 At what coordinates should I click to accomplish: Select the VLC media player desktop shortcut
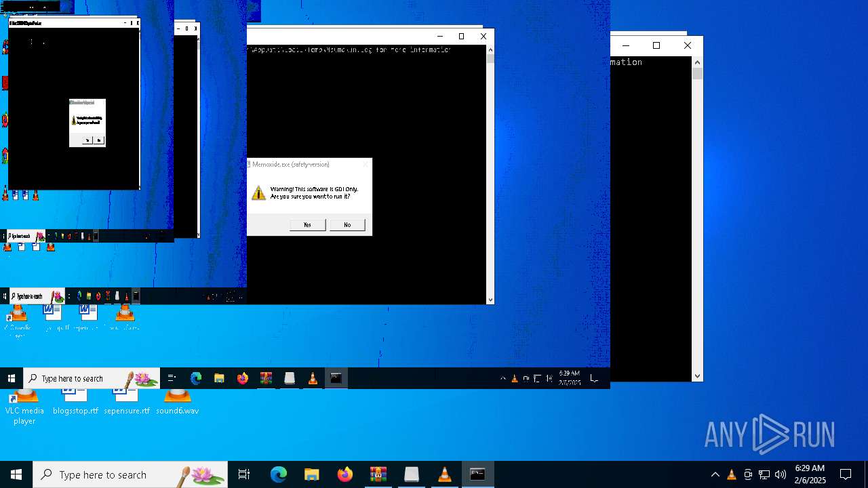(x=24, y=407)
